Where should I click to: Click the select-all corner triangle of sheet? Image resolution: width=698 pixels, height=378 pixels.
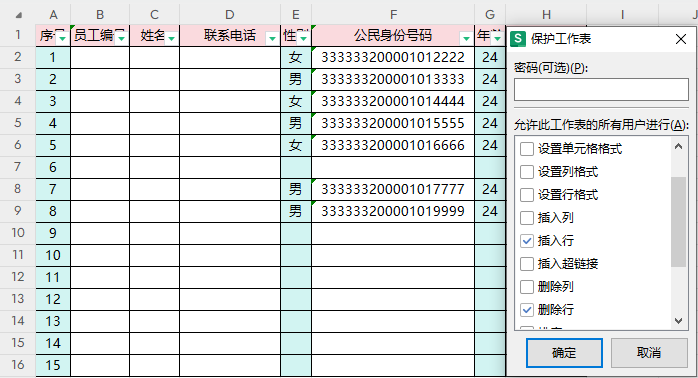point(19,16)
